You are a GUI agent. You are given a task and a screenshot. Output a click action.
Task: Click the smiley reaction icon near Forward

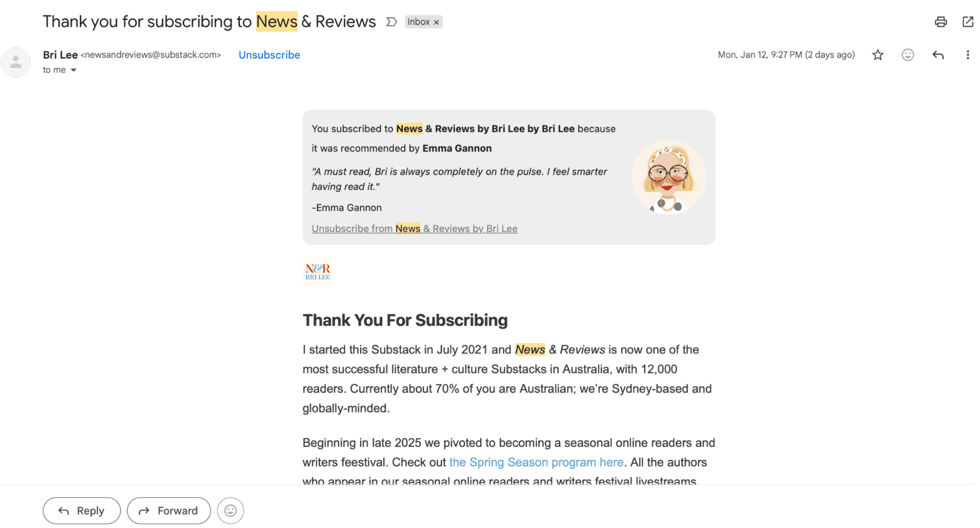point(230,510)
